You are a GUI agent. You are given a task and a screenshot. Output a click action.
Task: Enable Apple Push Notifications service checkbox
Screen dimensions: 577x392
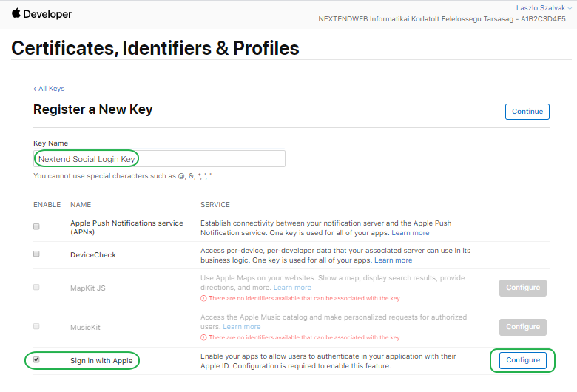coord(36,227)
